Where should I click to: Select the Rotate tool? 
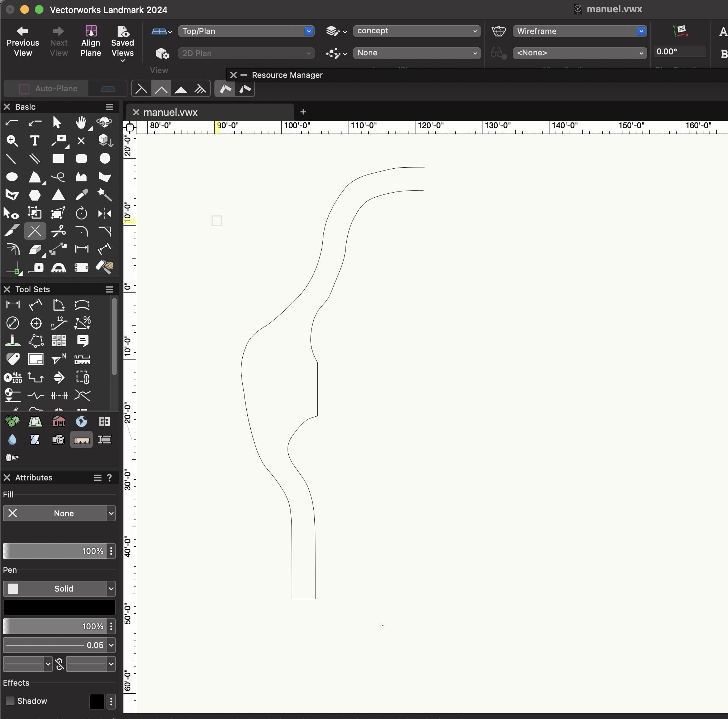[x=81, y=213]
